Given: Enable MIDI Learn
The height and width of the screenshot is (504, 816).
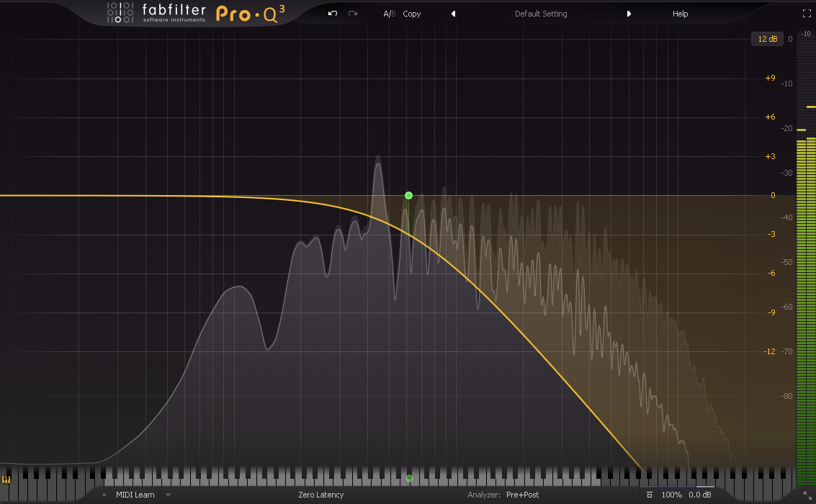Looking at the screenshot, I should click(x=135, y=495).
